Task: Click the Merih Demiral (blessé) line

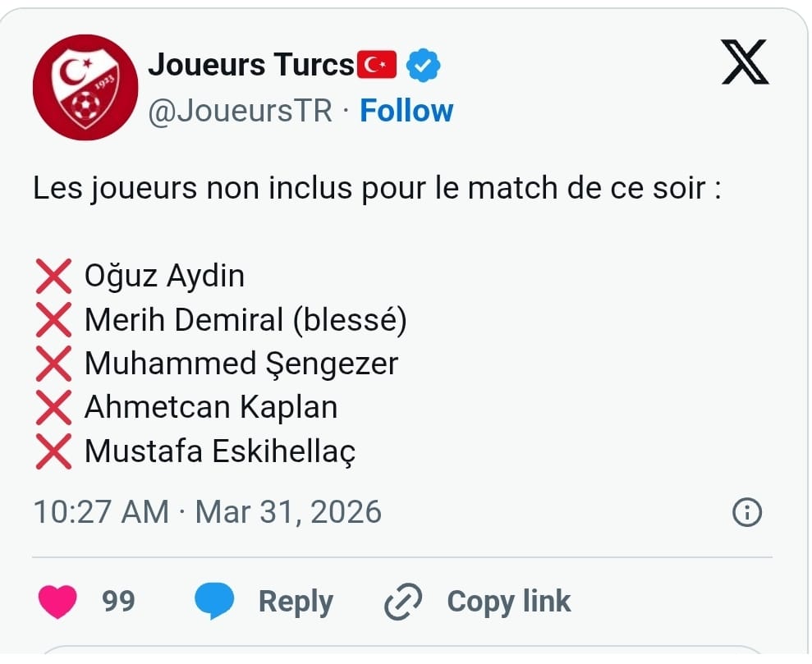Action: [x=245, y=320]
